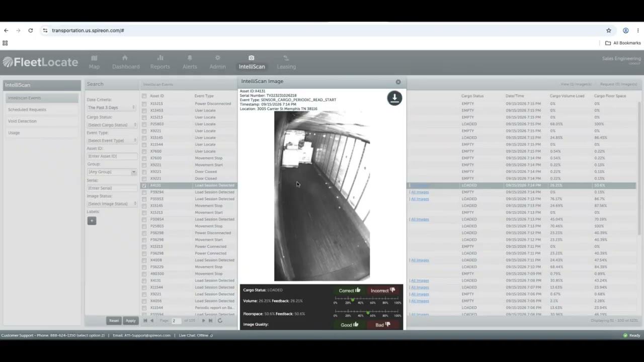The image size is (644, 362).
Task: Click the Reset filters button
Action: click(x=114, y=320)
